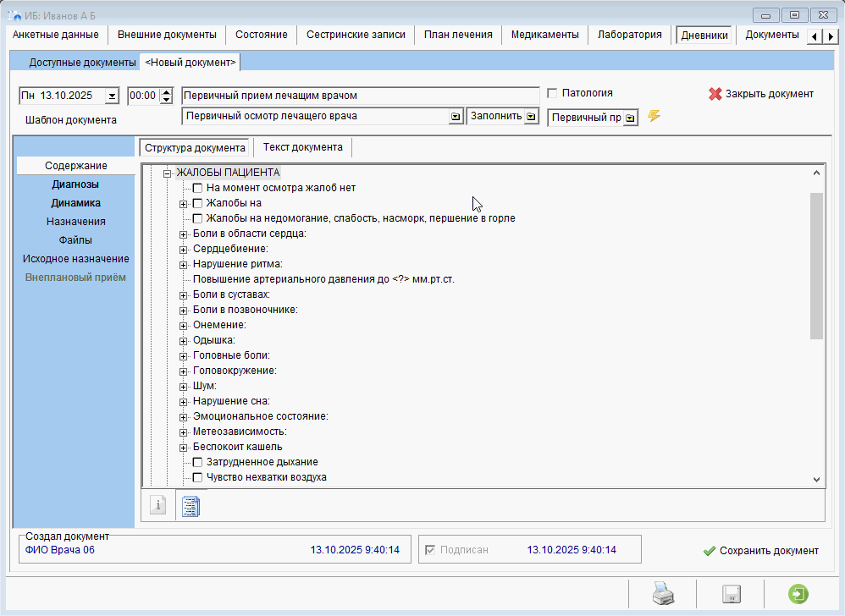The height and width of the screenshot is (616, 845).
Task: Click the floppy disk save icon
Action: (731, 594)
